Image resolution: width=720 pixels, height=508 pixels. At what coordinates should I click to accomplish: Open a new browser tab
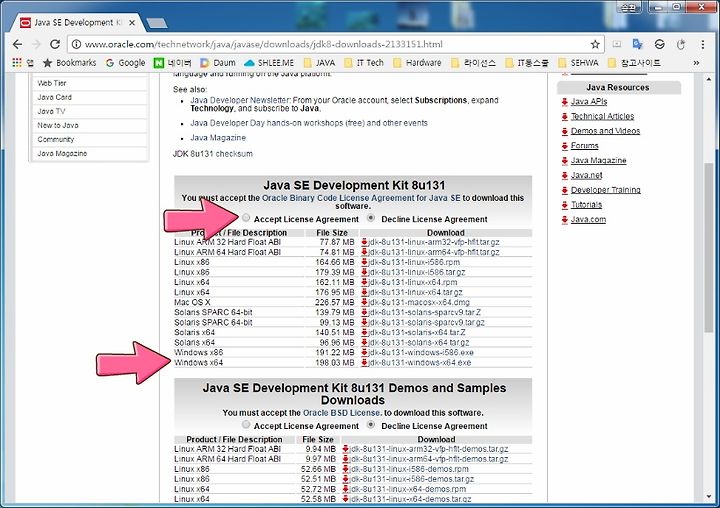pyautogui.click(x=157, y=23)
